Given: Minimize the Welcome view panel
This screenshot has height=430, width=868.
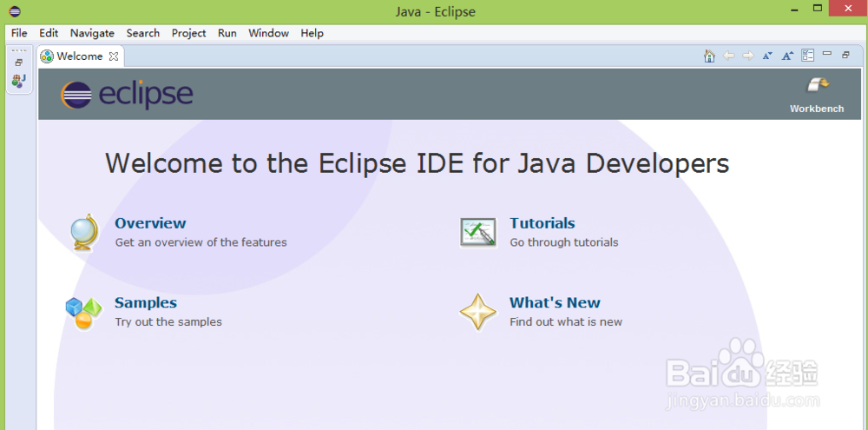Looking at the screenshot, I should pos(827,55).
